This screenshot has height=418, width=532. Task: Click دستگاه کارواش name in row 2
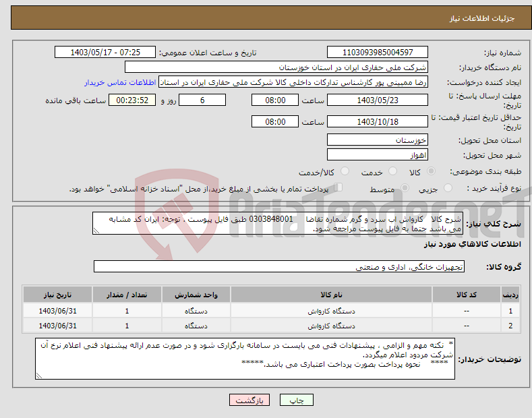331,326
